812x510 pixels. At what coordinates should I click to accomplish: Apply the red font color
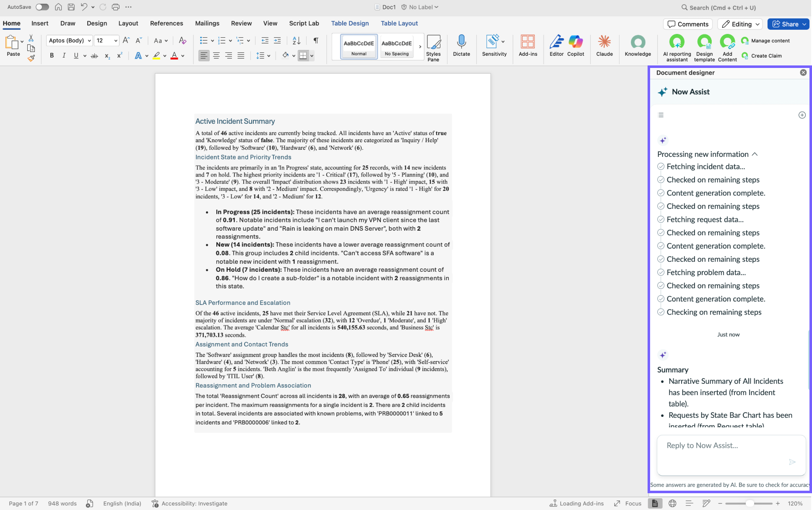pyautogui.click(x=174, y=55)
